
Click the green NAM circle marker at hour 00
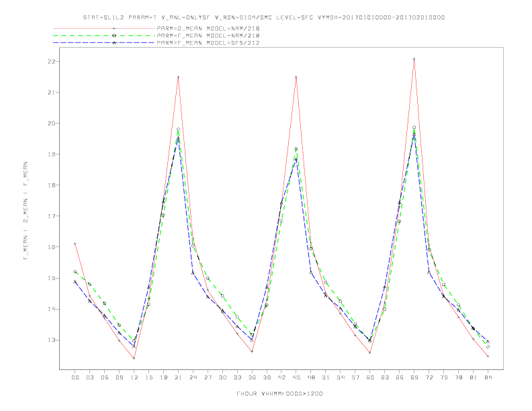coord(75,271)
